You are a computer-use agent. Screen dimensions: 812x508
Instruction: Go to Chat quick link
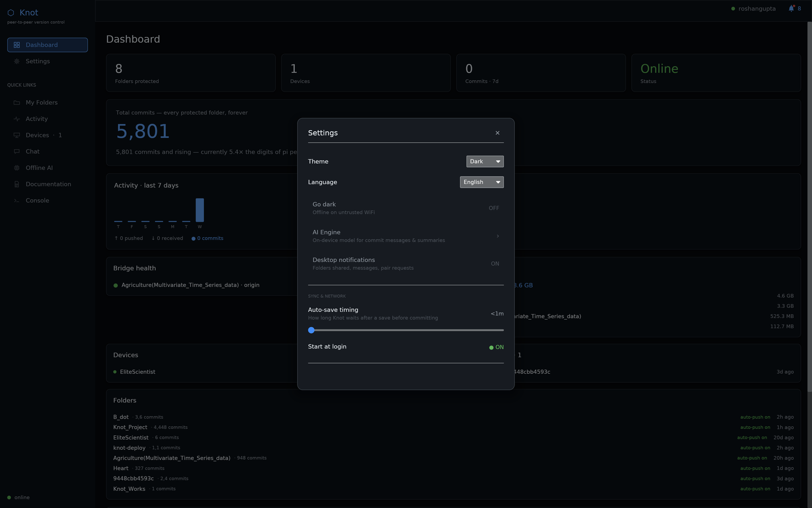(47, 151)
